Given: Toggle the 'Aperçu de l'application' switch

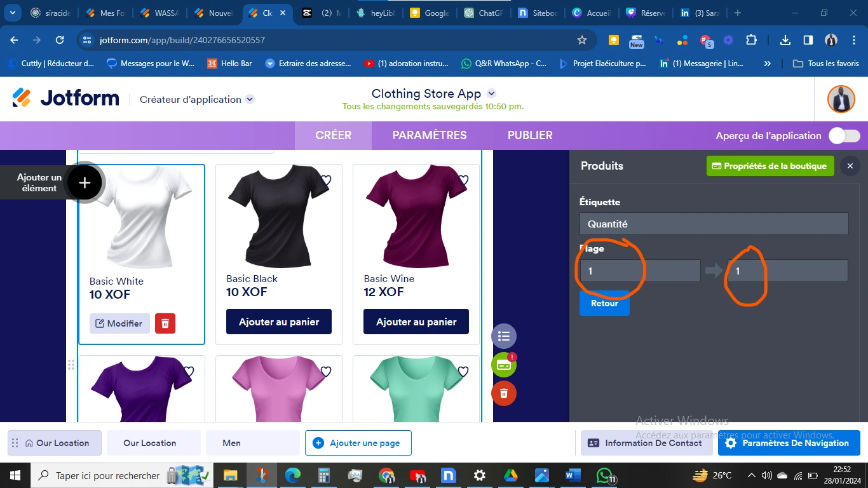Looking at the screenshot, I should click(x=844, y=135).
